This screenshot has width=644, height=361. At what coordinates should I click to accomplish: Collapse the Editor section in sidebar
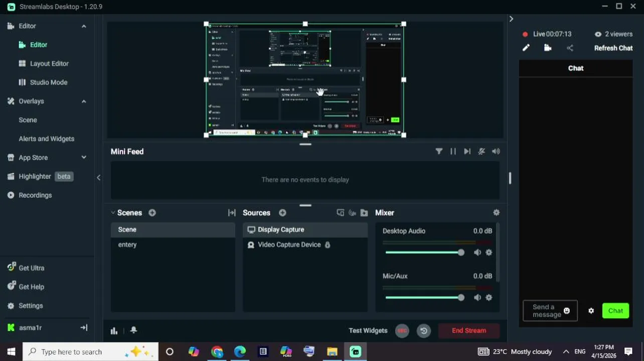(84, 26)
